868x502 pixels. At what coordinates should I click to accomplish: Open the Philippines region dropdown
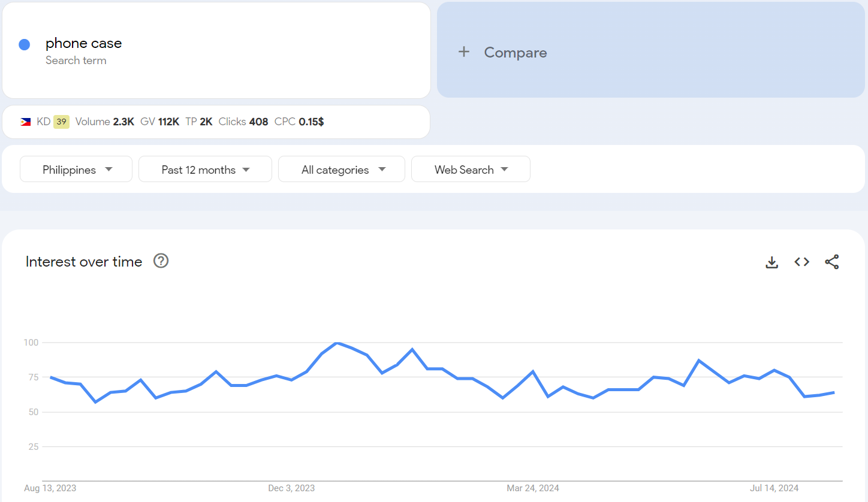point(76,170)
